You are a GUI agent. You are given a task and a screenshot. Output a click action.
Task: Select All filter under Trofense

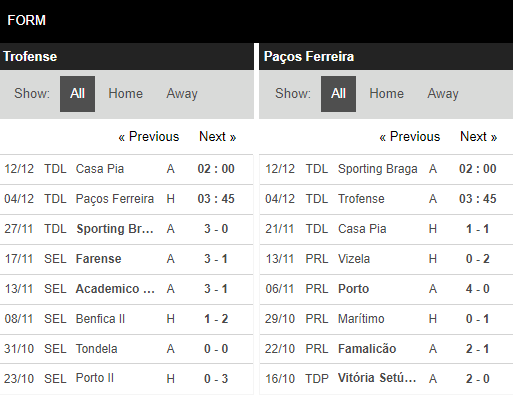coord(77,94)
